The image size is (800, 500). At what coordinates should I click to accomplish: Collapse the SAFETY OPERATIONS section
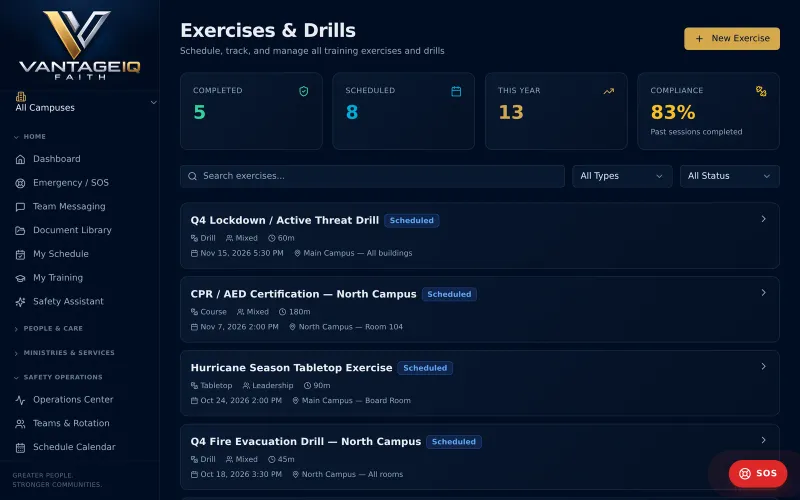pyautogui.click(x=58, y=378)
